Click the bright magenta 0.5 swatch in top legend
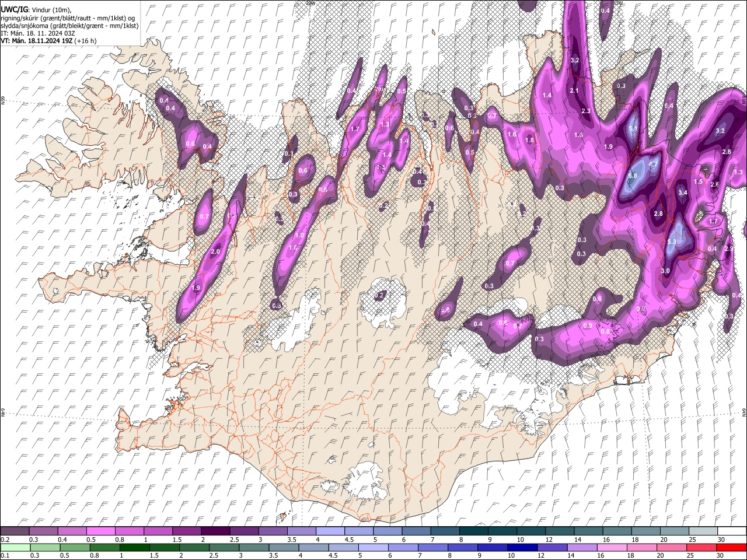This screenshot has width=747, height=560. (x=101, y=531)
